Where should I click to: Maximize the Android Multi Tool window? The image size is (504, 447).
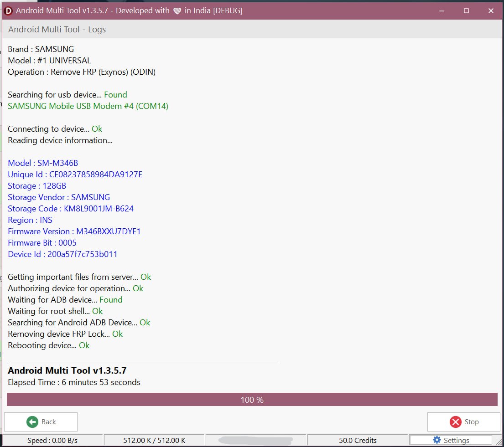pos(466,10)
